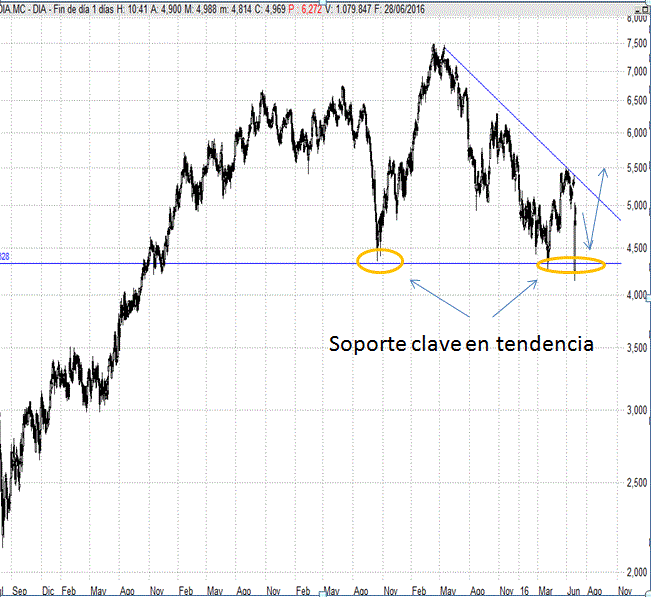Image resolution: width=651 pixels, height=597 pixels.
Task: Click the 'm: 4,814' minimum value
Action: pyautogui.click(x=235, y=9)
